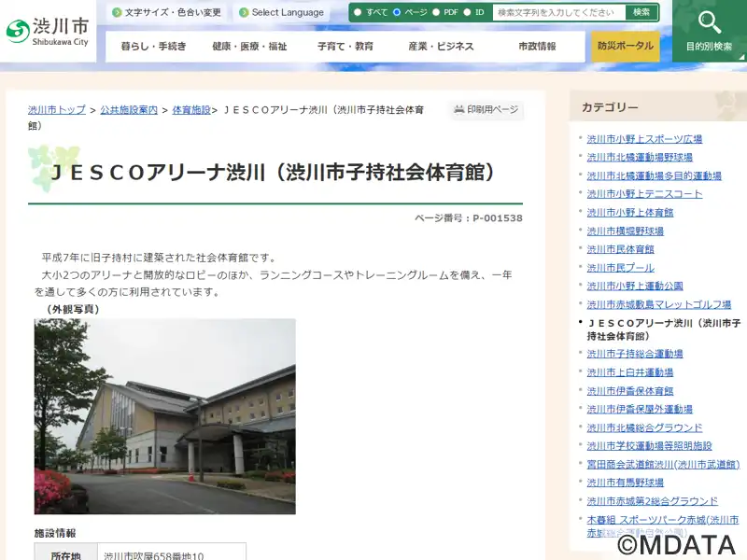Select the PDF search radio button
Screen dimensions: 747x560
(436, 12)
